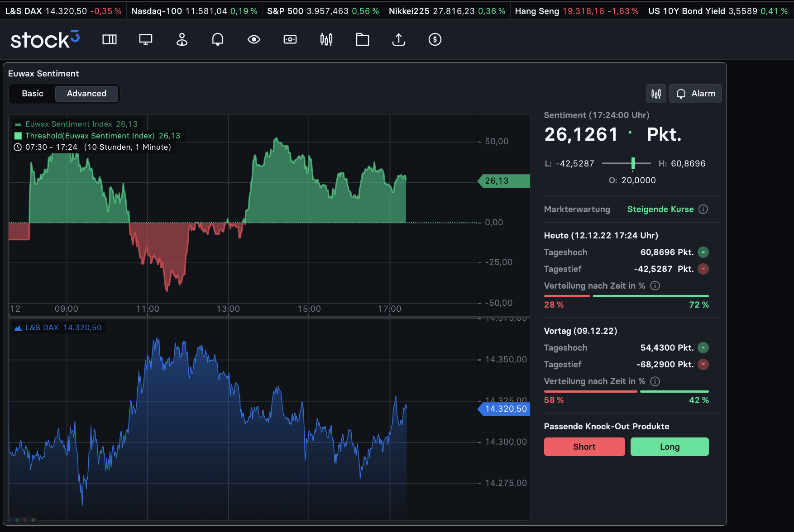Click the S&P 500 ticker quote

323,11
